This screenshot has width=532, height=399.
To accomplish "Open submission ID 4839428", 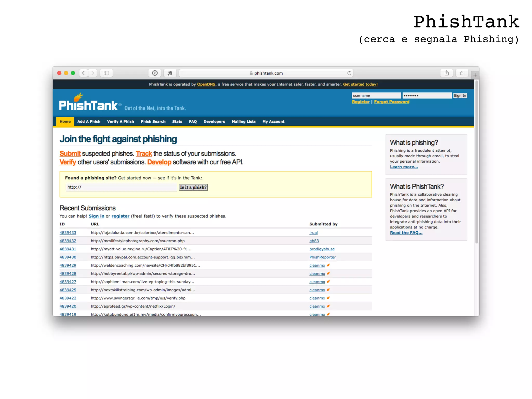I will (68, 274).
